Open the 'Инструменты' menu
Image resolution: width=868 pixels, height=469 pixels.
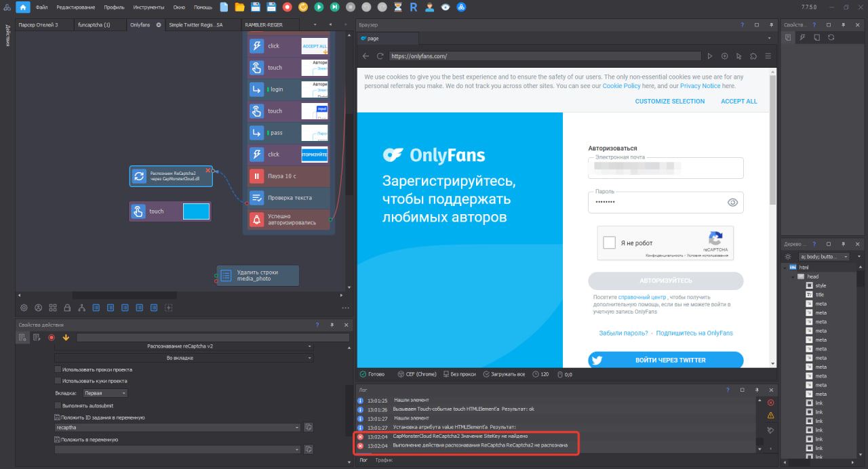(149, 7)
